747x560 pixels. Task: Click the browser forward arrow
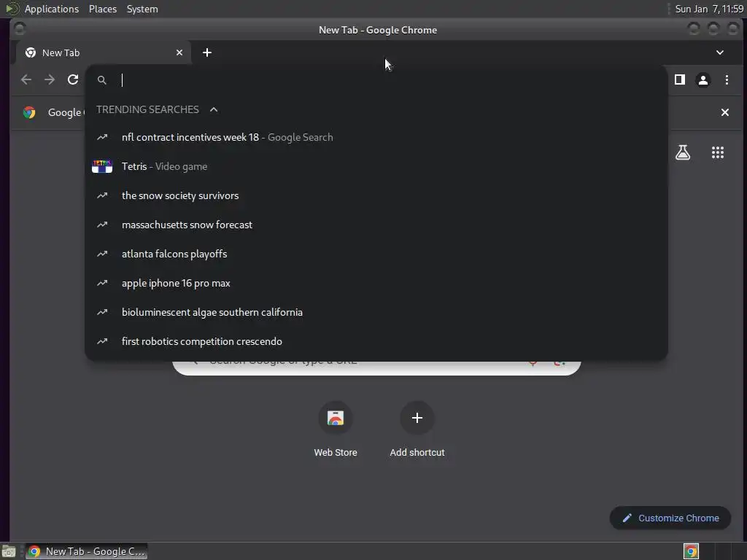point(50,79)
